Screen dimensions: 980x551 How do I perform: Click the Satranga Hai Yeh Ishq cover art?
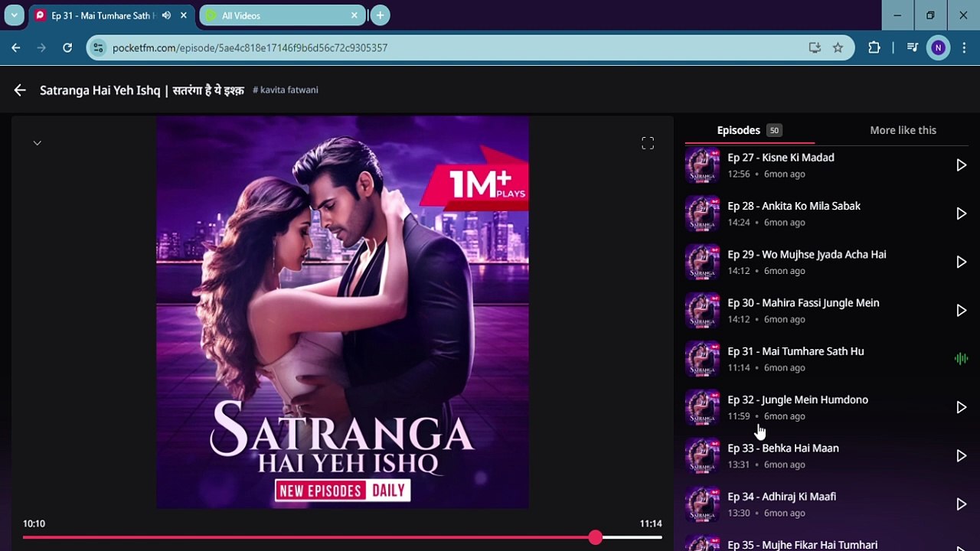[342, 312]
